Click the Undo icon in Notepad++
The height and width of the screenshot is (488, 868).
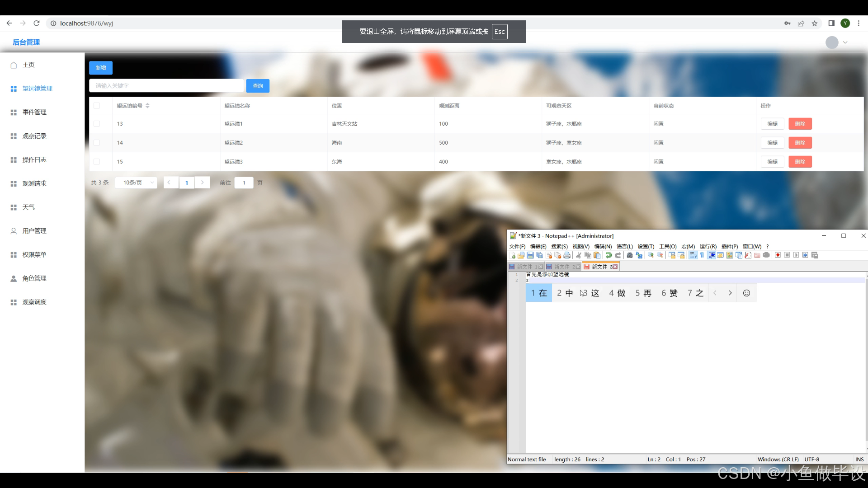(609, 255)
